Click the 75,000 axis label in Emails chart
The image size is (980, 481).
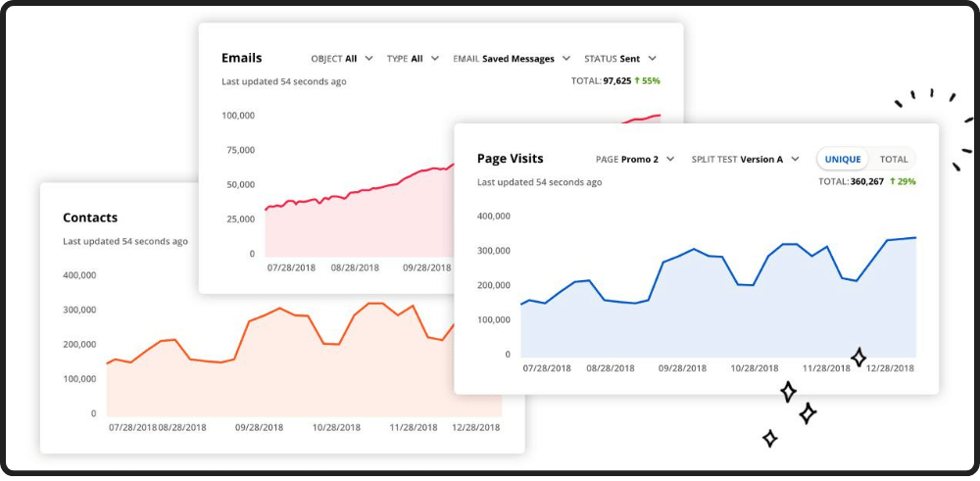point(240,150)
